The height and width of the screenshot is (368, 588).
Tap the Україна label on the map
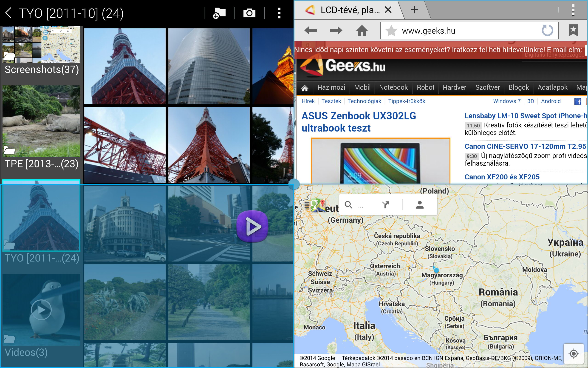[x=565, y=242]
